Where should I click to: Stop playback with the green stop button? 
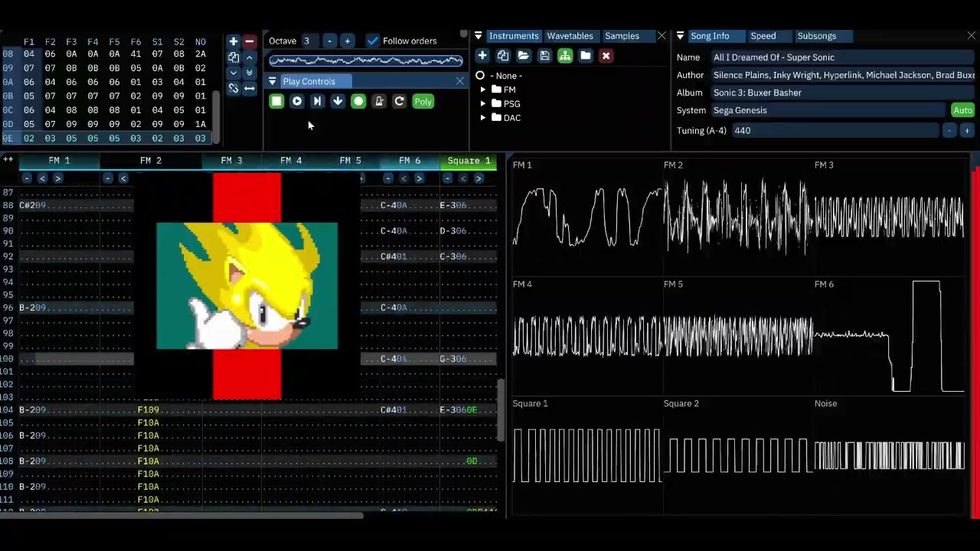click(x=276, y=101)
